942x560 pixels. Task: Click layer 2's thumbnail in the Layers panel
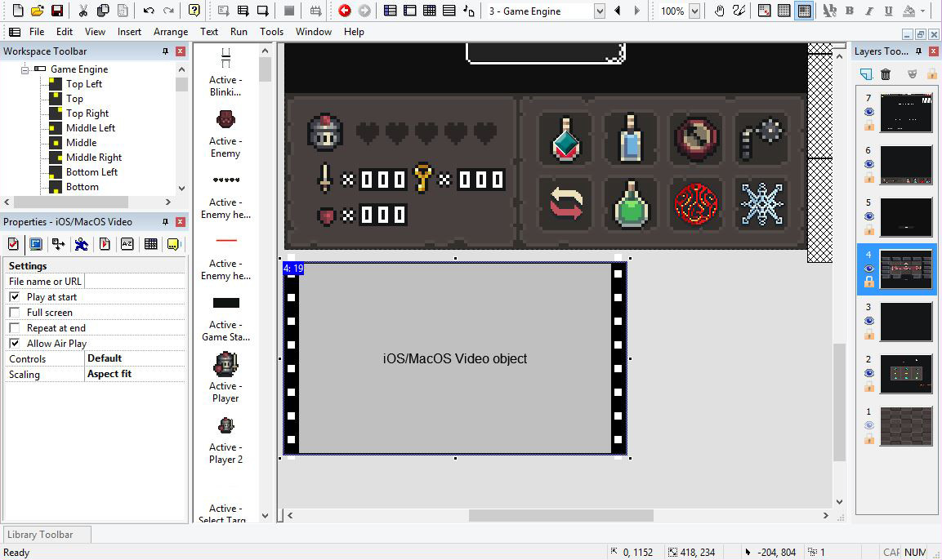[x=906, y=373]
